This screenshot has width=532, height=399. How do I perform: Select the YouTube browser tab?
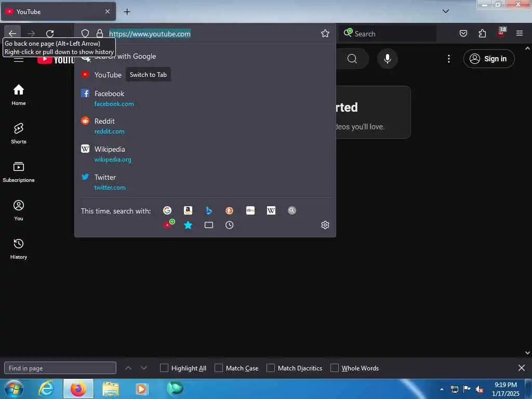pos(58,11)
